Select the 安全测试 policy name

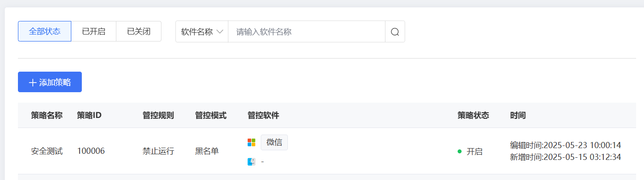pos(47,152)
